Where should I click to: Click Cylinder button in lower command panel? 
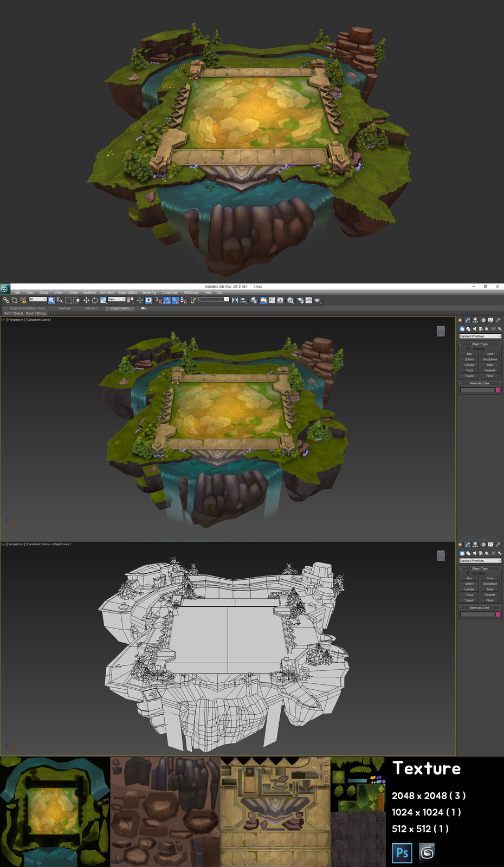pos(469,589)
